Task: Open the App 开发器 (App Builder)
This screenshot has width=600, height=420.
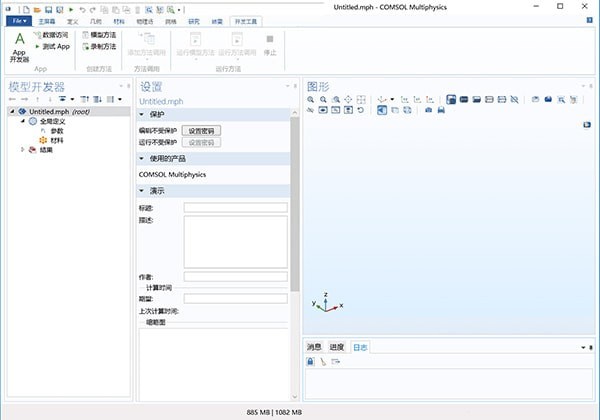Action: (19, 46)
